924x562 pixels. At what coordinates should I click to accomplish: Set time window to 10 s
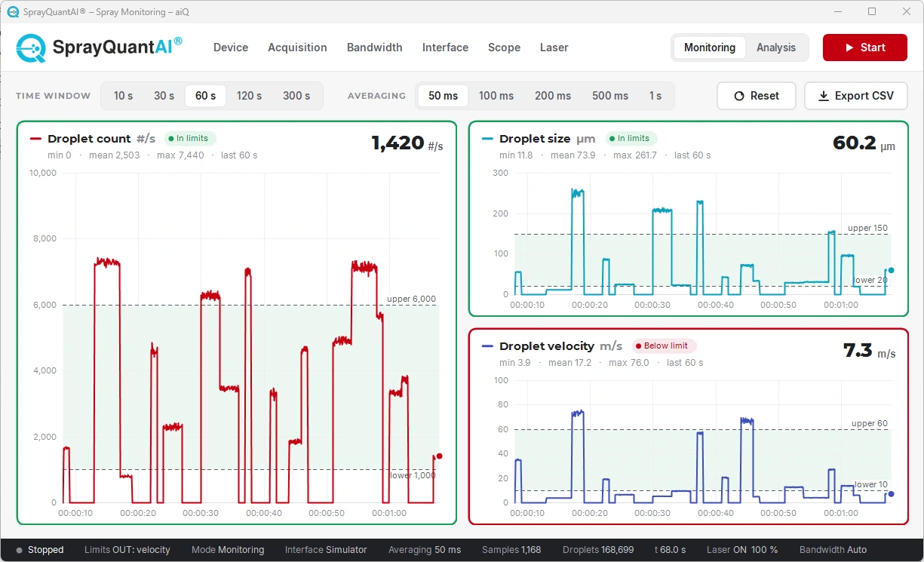(x=124, y=96)
